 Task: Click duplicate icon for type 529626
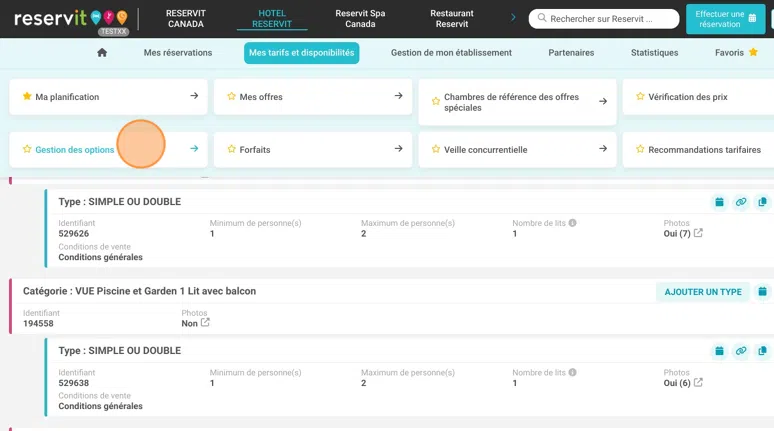coord(763,202)
